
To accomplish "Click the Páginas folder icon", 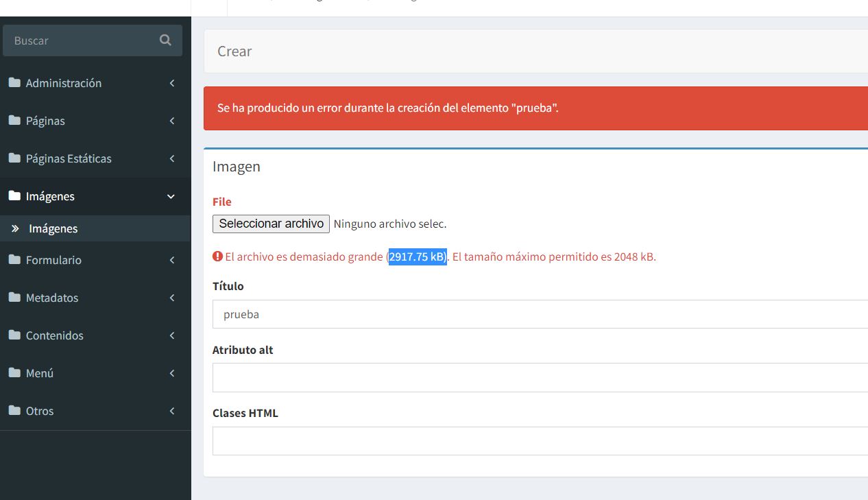I will point(14,121).
